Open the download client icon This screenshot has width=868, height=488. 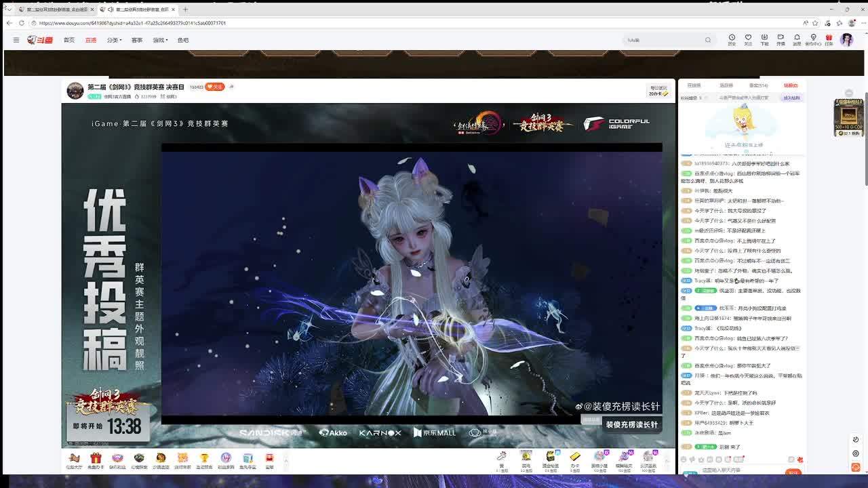[x=764, y=39]
